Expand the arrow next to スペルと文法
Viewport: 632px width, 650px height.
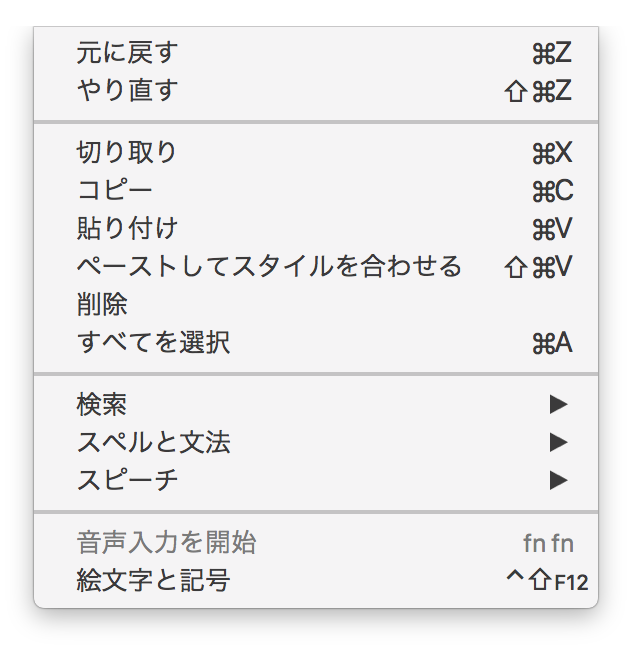[x=558, y=442]
